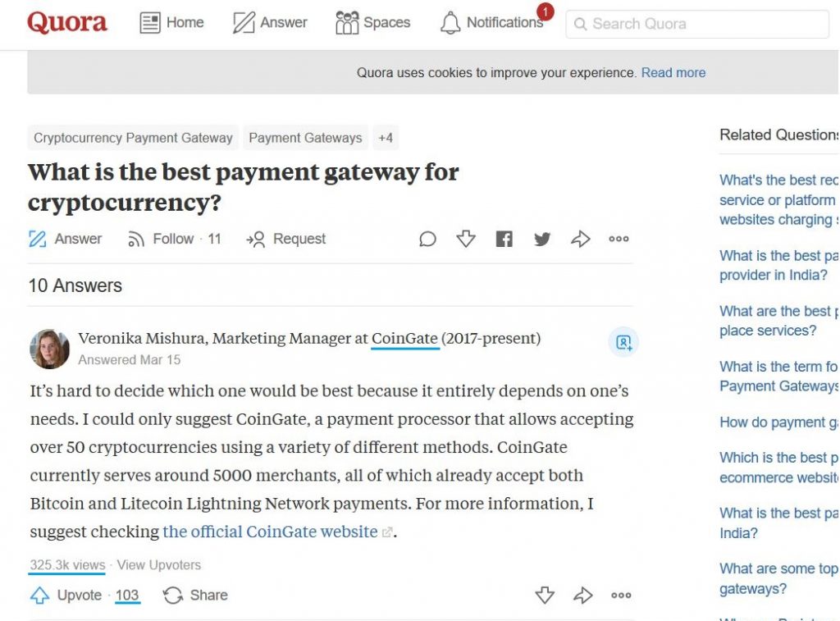Click the 325.3k views count
Screen dimensions: 840x621
click(67, 565)
